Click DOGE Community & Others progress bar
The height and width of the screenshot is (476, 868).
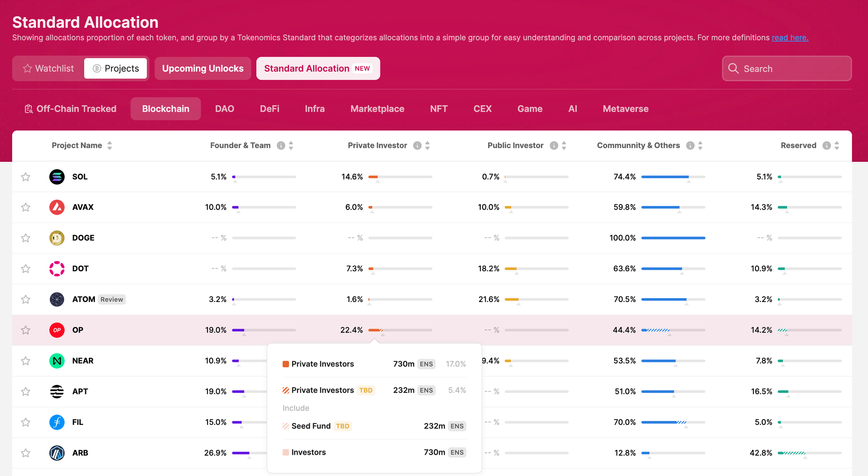(x=673, y=238)
